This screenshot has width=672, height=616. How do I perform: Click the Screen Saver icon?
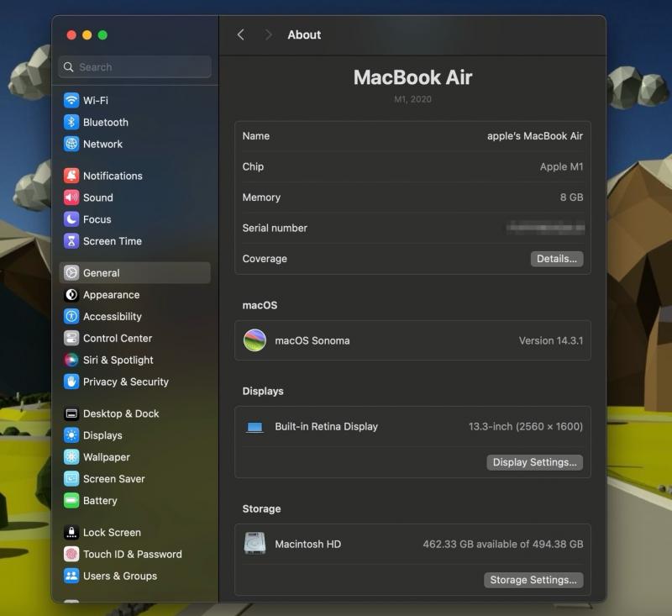[71, 479]
